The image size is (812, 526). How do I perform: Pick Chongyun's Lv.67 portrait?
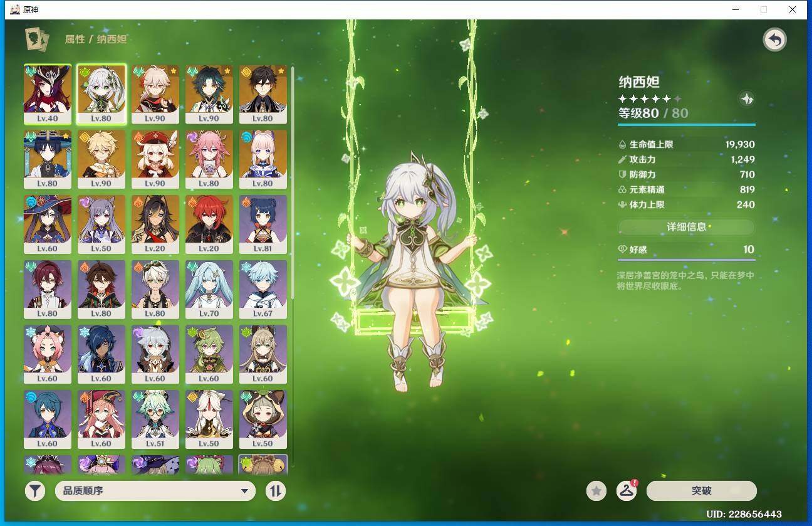(263, 290)
